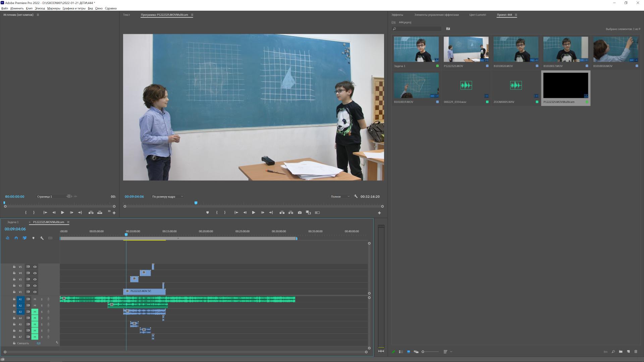Click the Lift button in Program monitor
Viewport: 644px width, 362px height.
point(282,213)
